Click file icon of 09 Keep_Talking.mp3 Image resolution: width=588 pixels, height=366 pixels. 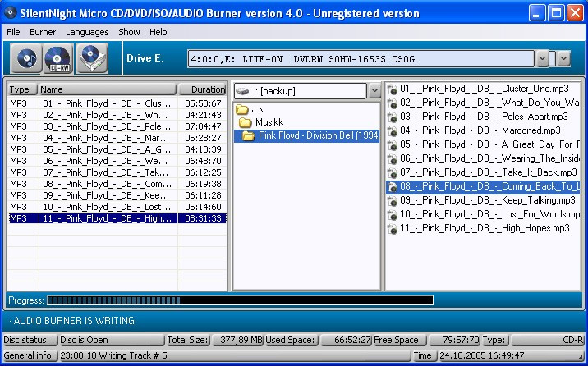393,201
